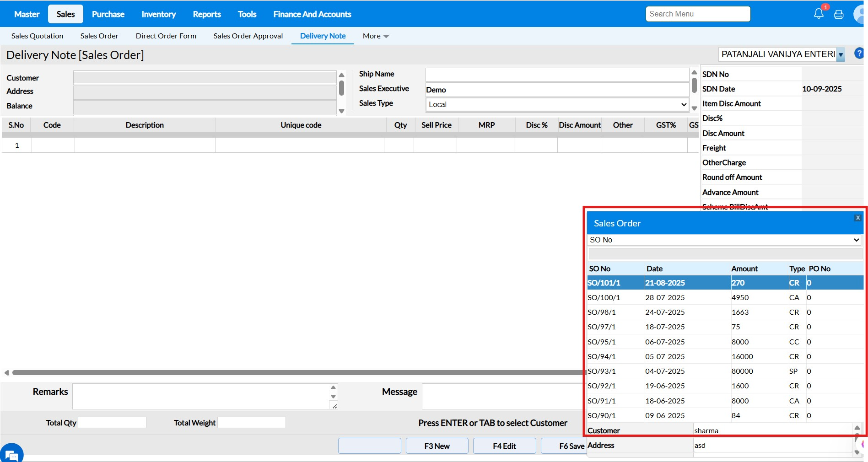Screen dimensions: 868x462
Task: Switch to Sales Order Approval tab
Action: click(x=248, y=36)
